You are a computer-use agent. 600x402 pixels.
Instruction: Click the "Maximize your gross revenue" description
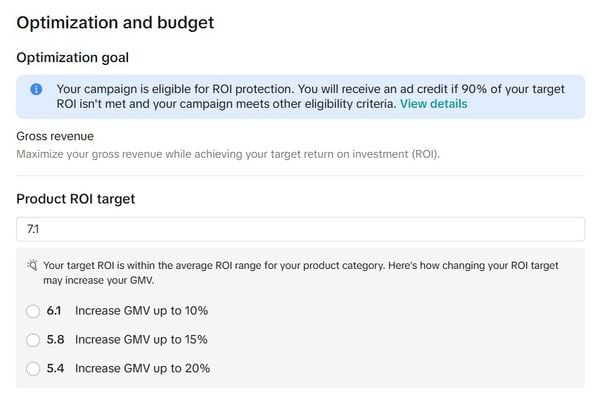point(228,154)
